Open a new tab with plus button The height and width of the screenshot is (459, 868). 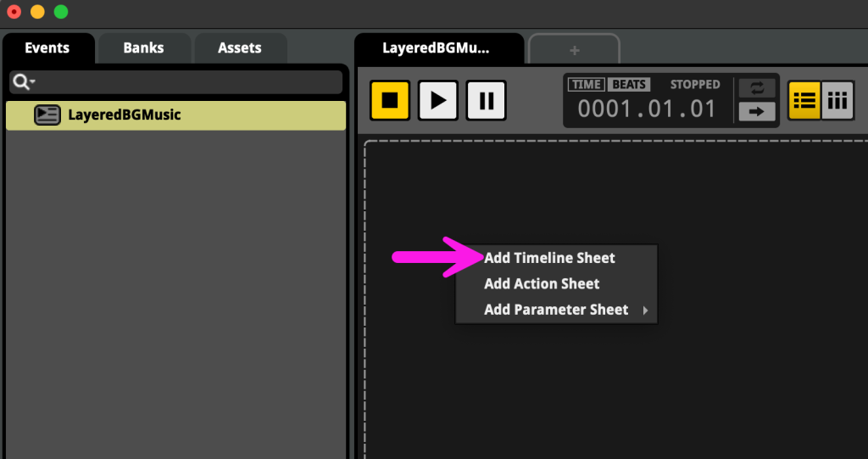pos(574,50)
